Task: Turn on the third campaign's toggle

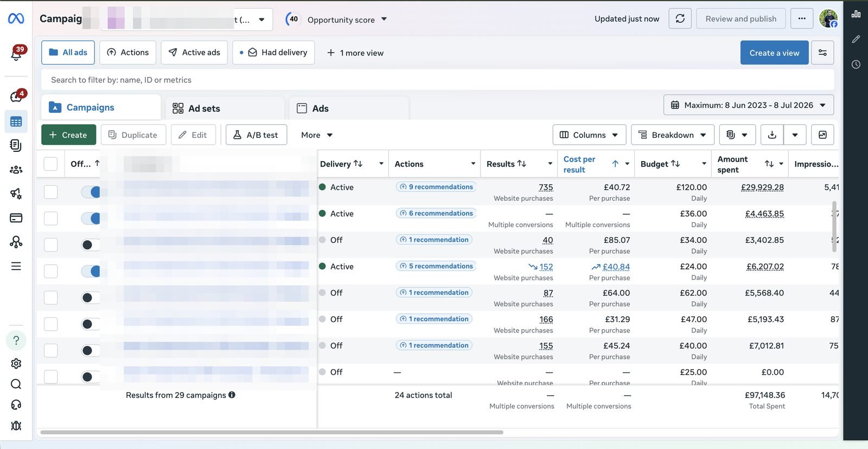Action: click(x=91, y=245)
